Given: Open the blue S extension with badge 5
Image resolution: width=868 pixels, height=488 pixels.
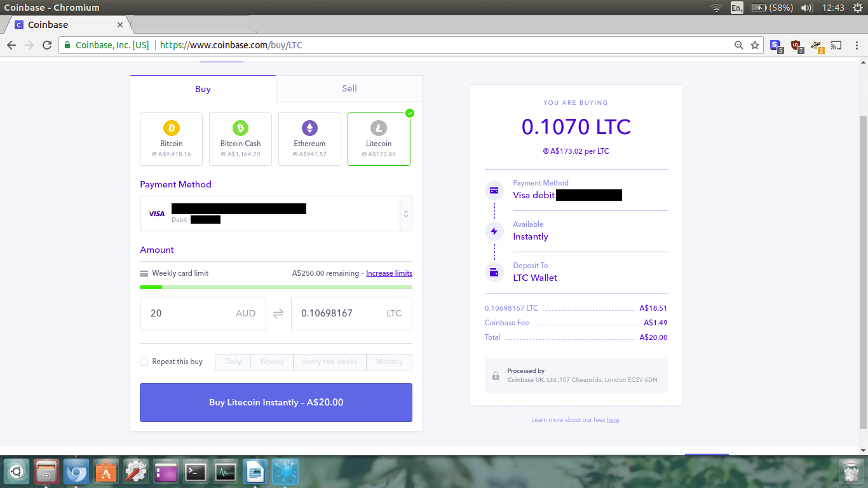Looking at the screenshot, I should (776, 46).
